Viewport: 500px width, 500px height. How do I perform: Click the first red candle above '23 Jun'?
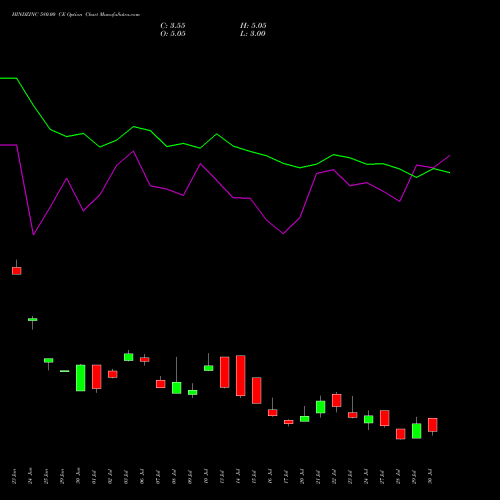(17, 271)
